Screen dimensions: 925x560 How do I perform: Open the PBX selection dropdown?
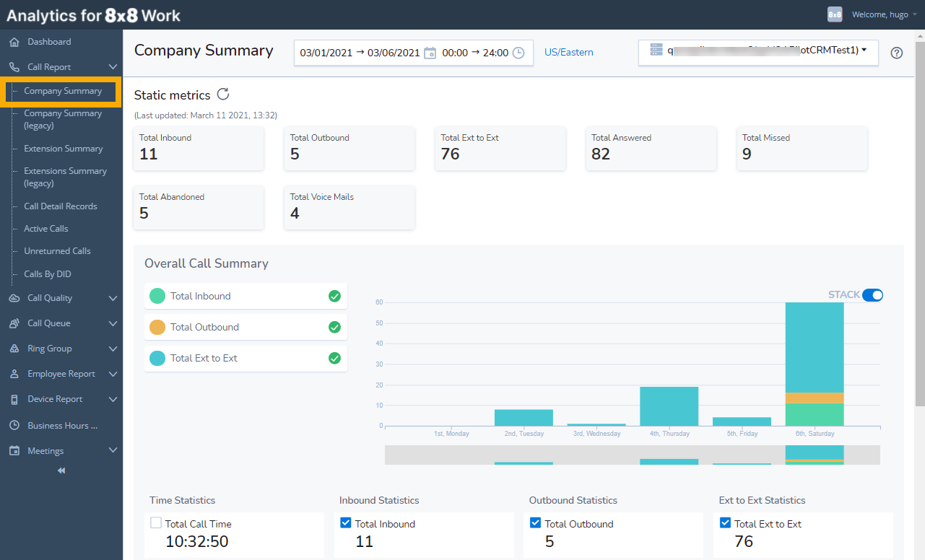point(757,51)
